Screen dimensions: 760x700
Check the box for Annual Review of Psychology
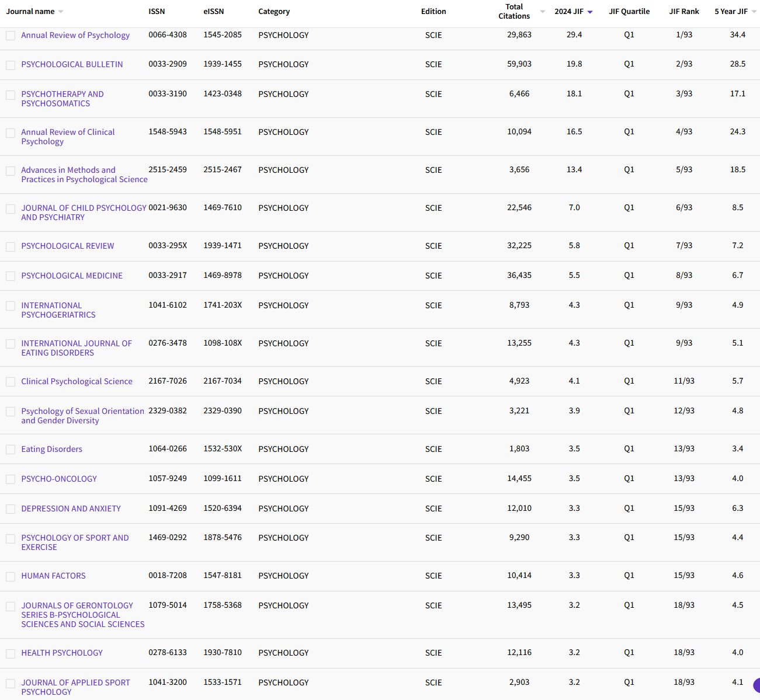click(11, 36)
